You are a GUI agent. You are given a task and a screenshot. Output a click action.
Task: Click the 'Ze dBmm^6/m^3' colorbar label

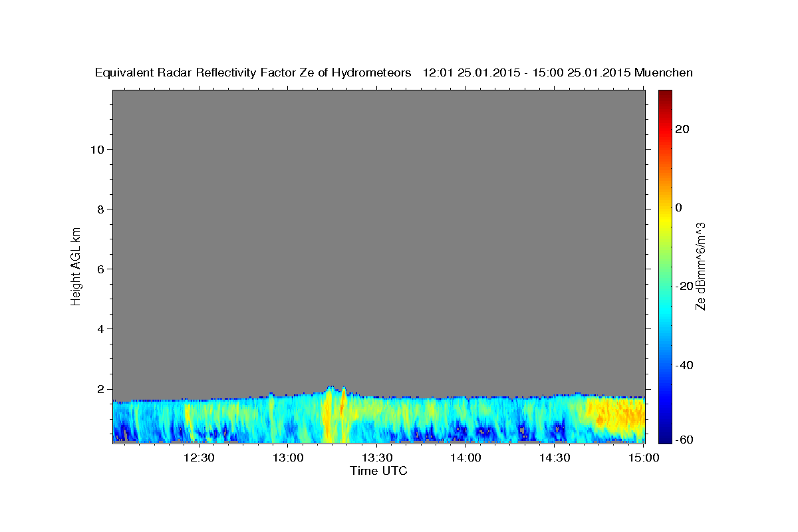(x=700, y=265)
